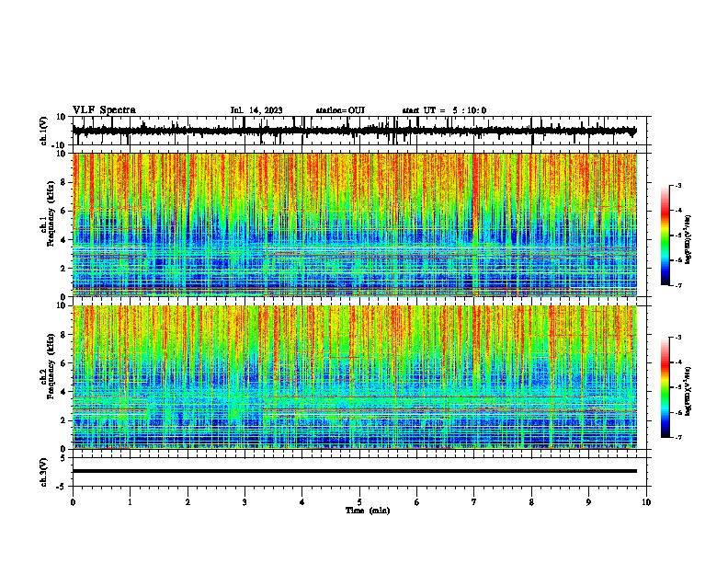Viewport: 728px width, 563px height.
Task: Click the "-7" tick on ch.2 colorbar
Action: [x=677, y=437]
